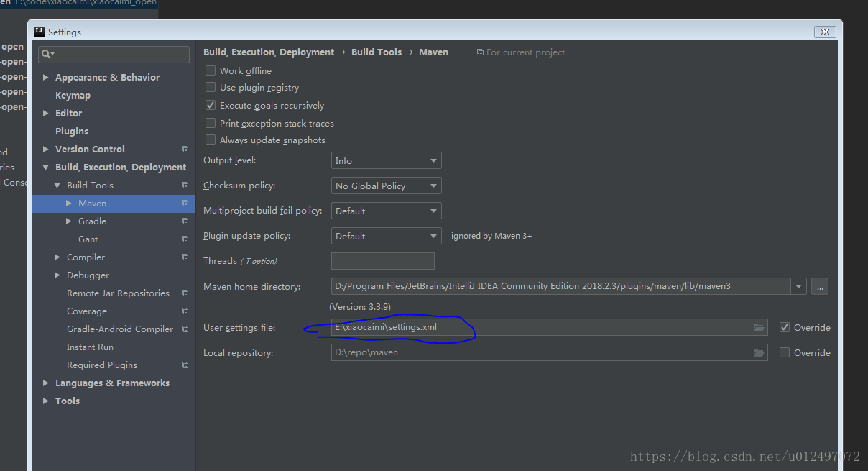Open Checksum policy dropdown
Image resolution: width=868 pixels, height=471 pixels.
387,186
